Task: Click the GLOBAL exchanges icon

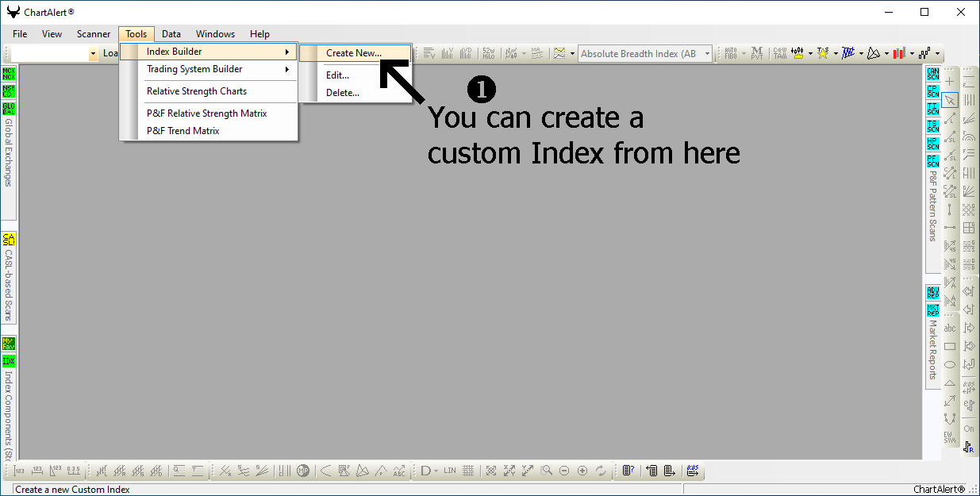Action: (x=9, y=108)
